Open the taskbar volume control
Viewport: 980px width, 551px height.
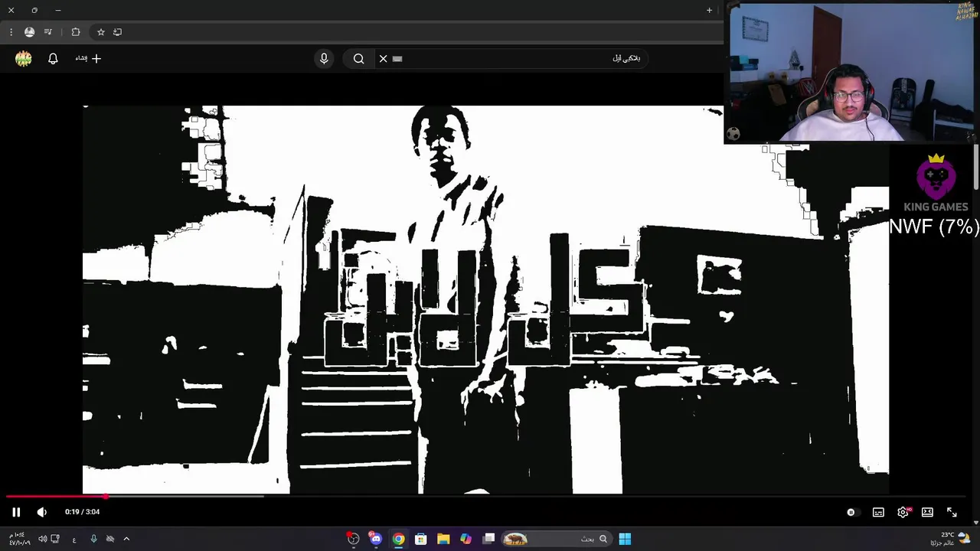click(x=42, y=539)
